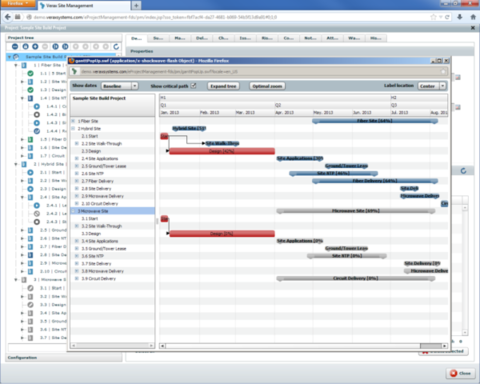Click the Expand tree button
The image size is (480, 384).
click(x=223, y=86)
